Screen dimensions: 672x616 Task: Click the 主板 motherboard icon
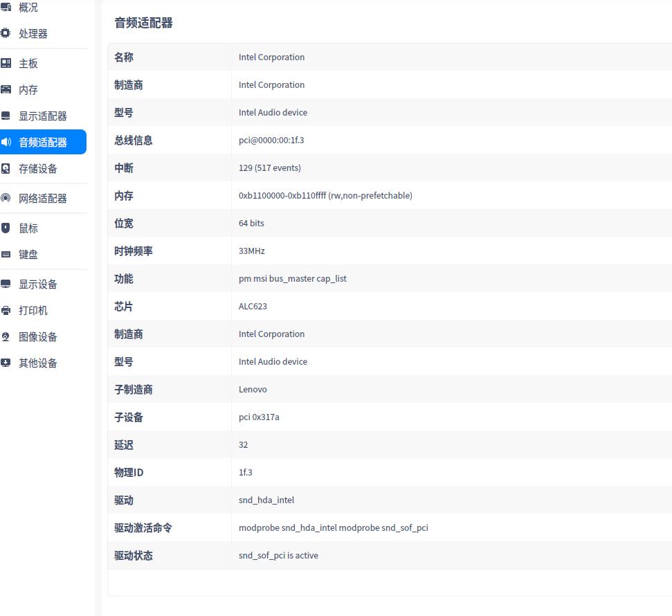click(x=6, y=64)
